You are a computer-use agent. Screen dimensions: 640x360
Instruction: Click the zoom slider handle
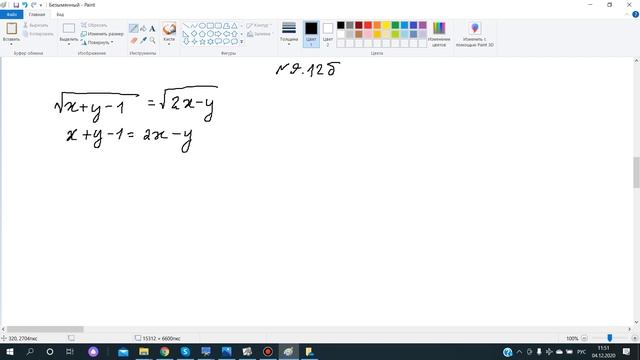(610, 338)
